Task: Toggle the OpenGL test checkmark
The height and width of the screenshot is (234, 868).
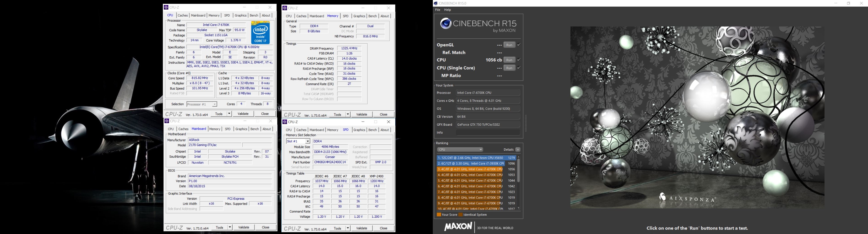Action: [x=519, y=45]
